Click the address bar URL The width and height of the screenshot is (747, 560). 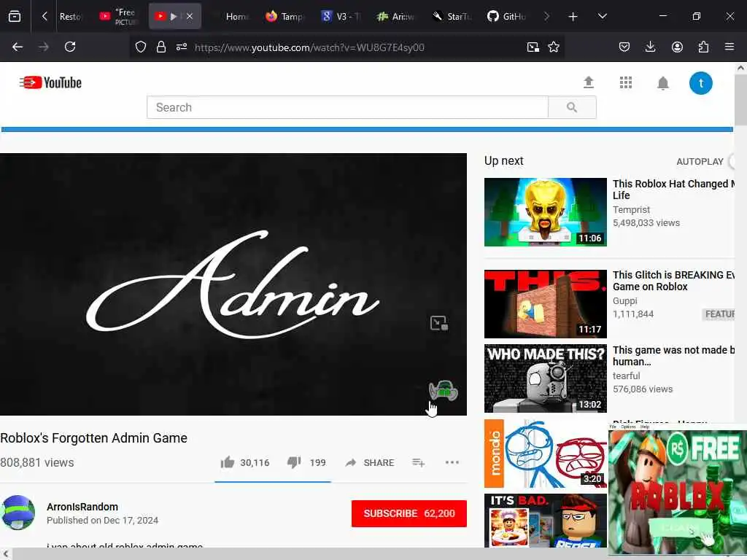click(309, 47)
